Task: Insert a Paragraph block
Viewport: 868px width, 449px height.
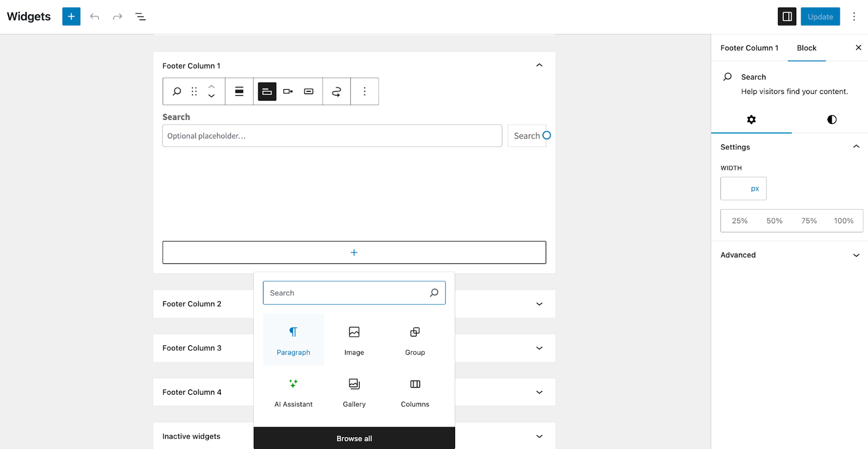Action: [293, 339]
